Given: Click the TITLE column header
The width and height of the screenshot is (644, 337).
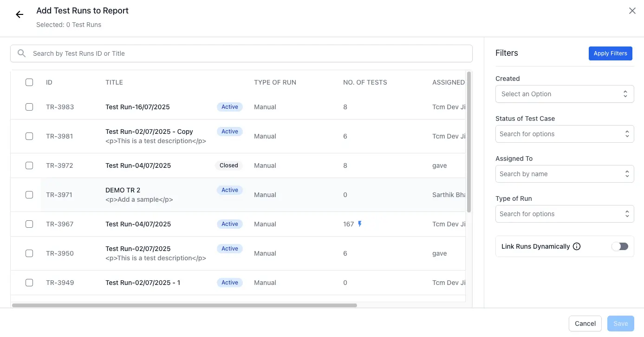Looking at the screenshot, I should coord(114,82).
